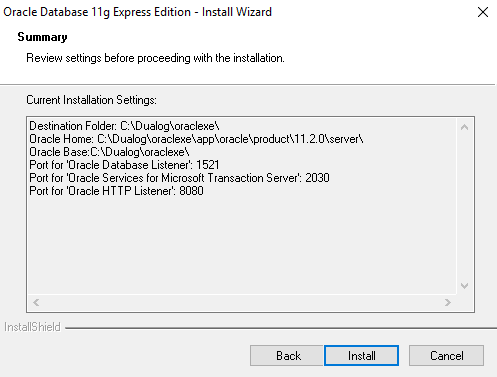Close the Install Wizard window
Screen dimensions: 497x377
click(483, 12)
